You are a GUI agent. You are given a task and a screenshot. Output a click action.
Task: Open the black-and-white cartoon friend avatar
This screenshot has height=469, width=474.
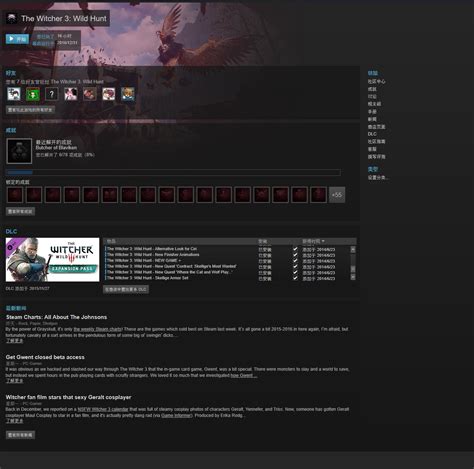(x=14, y=94)
